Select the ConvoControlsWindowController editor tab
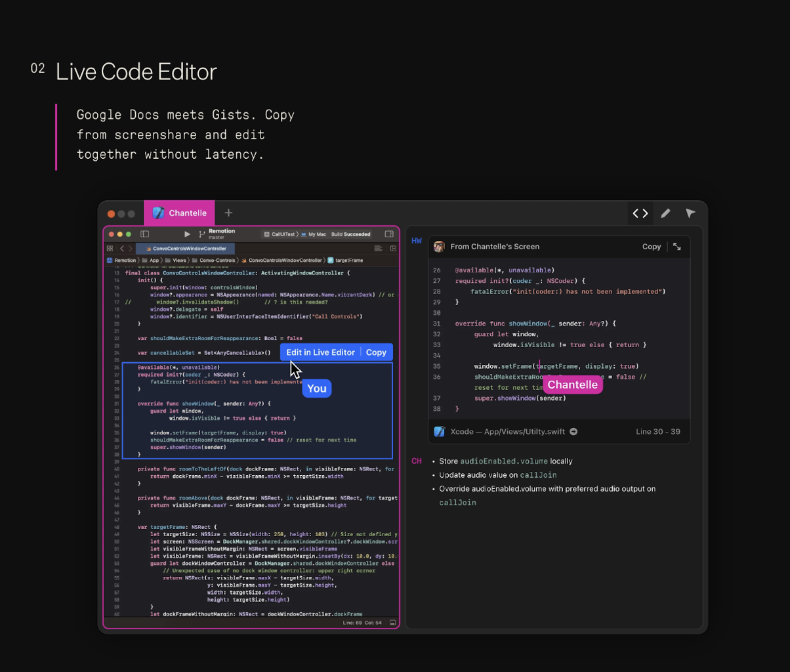790x672 pixels. (185, 249)
